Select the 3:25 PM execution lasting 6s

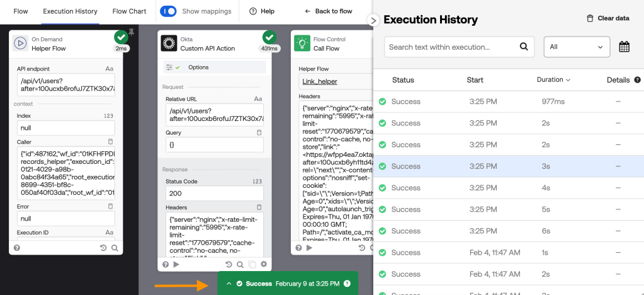[509, 231]
